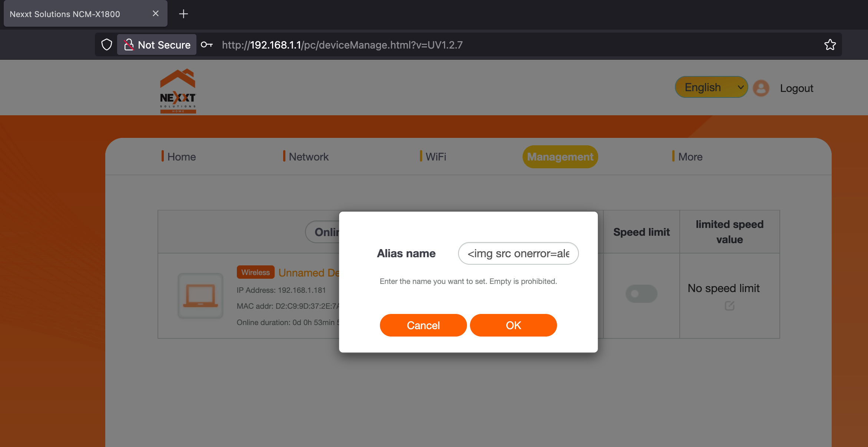Click the saved password key icon
This screenshot has height=447, width=868.
(207, 45)
